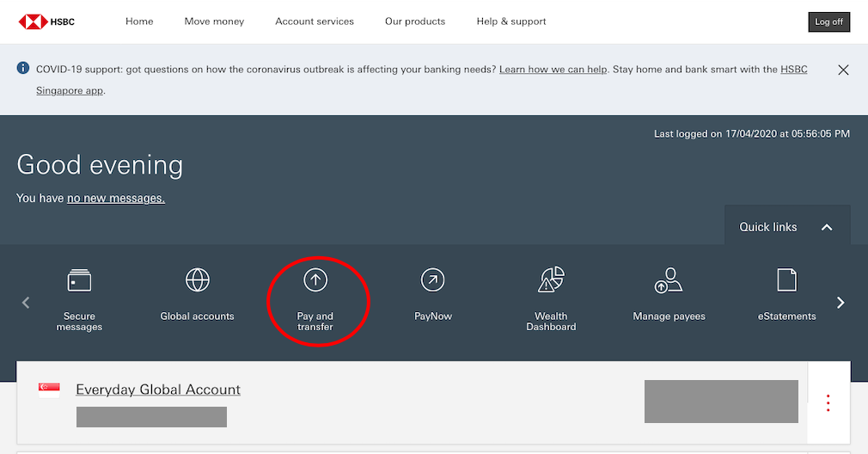Open the Account services menu
868x454 pixels.
tap(315, 21)
